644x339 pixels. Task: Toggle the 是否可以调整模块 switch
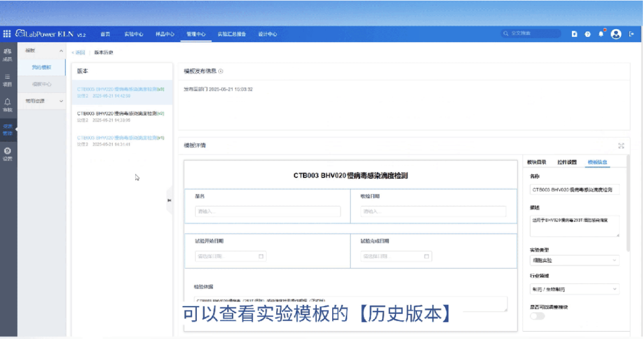pos(537,316)
